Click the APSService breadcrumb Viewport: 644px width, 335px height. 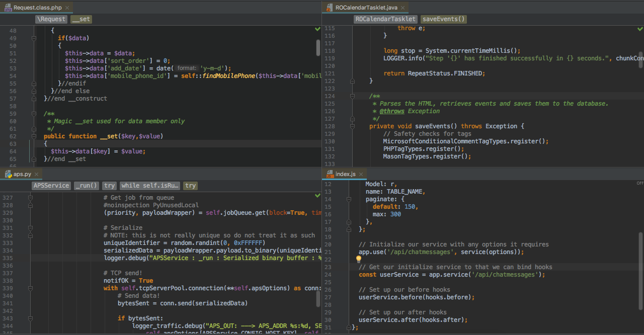[x=51, y=185]
